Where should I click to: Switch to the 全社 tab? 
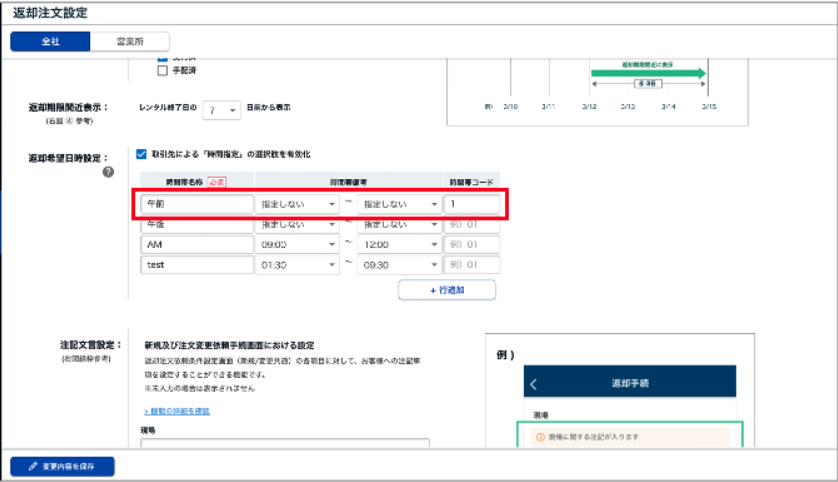[50, 41]
